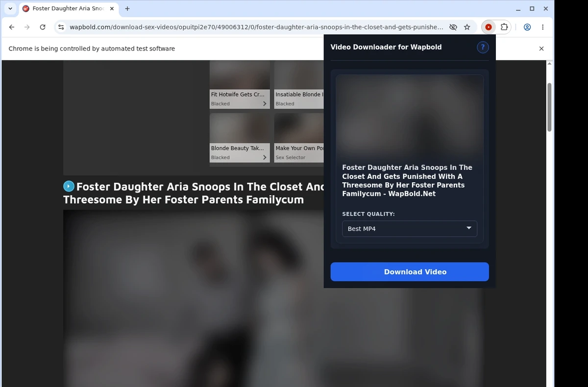Open the Chrome three-dot menu
The width and height of the screenshot is (588, 387).
pos(543,27)
